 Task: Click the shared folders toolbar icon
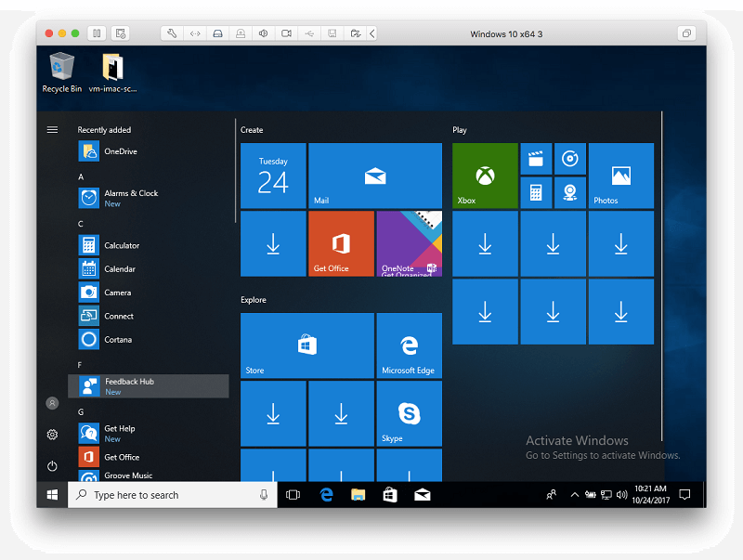point(355,33)
